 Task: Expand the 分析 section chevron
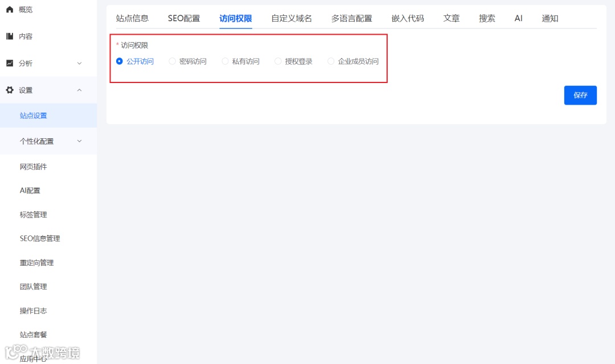pyautogui.click(x=80, y=63)
